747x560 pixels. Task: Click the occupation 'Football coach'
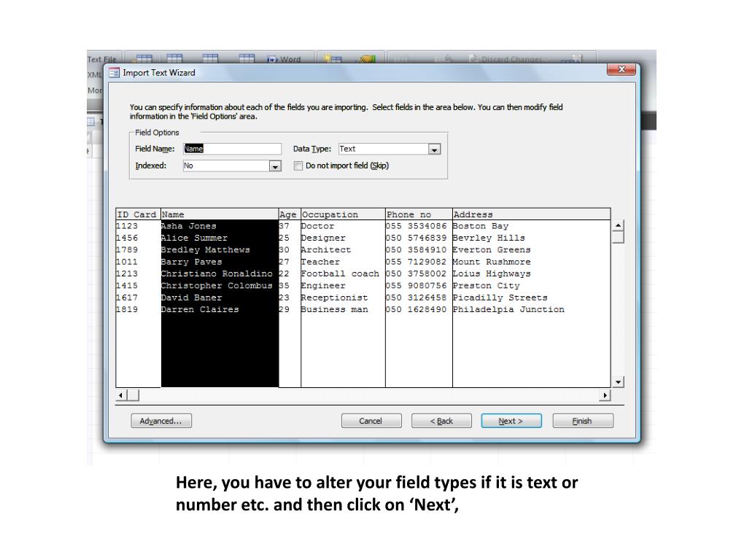click(340, 274)
